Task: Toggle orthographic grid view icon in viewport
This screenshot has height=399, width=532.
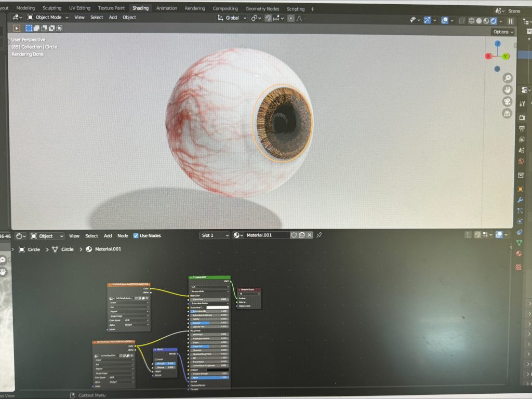Action: 507,113
